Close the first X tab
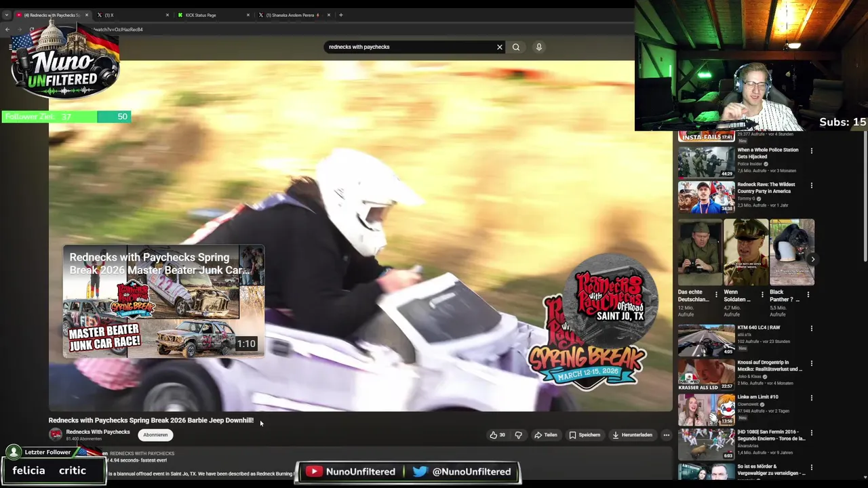 point(167,15)
